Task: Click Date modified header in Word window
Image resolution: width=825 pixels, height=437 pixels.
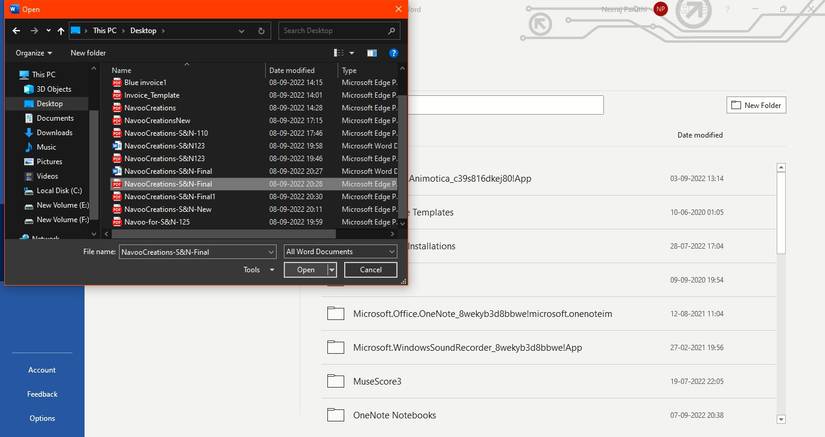Action: click(x=700, y=135)
